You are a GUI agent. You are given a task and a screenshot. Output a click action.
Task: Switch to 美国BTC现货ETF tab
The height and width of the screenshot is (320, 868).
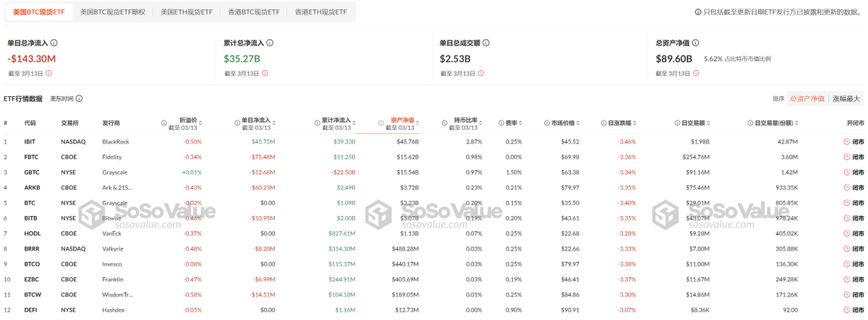pyautogui.click(x=39, y=12)
